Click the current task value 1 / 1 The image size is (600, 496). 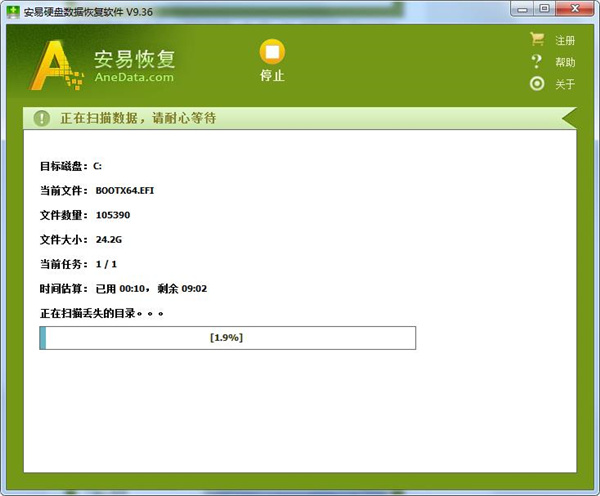[106, 264]
